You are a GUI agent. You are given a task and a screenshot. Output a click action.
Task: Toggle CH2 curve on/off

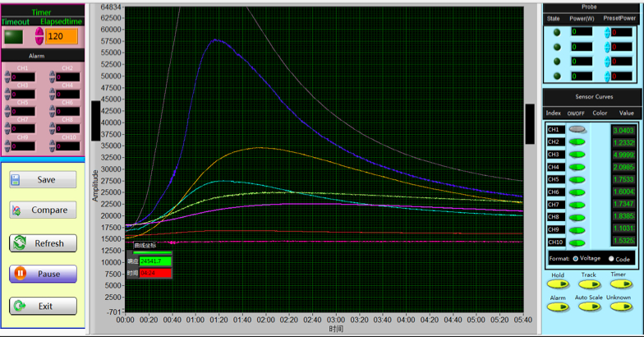577,142
